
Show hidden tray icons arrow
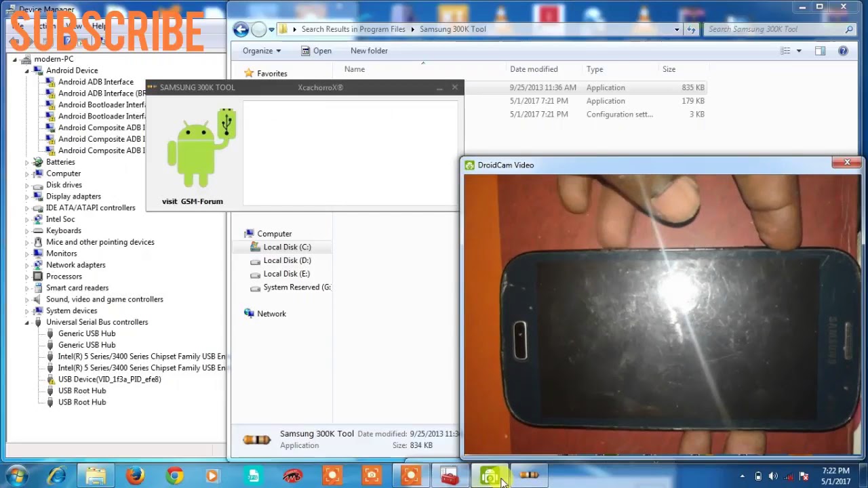[743, 476]
